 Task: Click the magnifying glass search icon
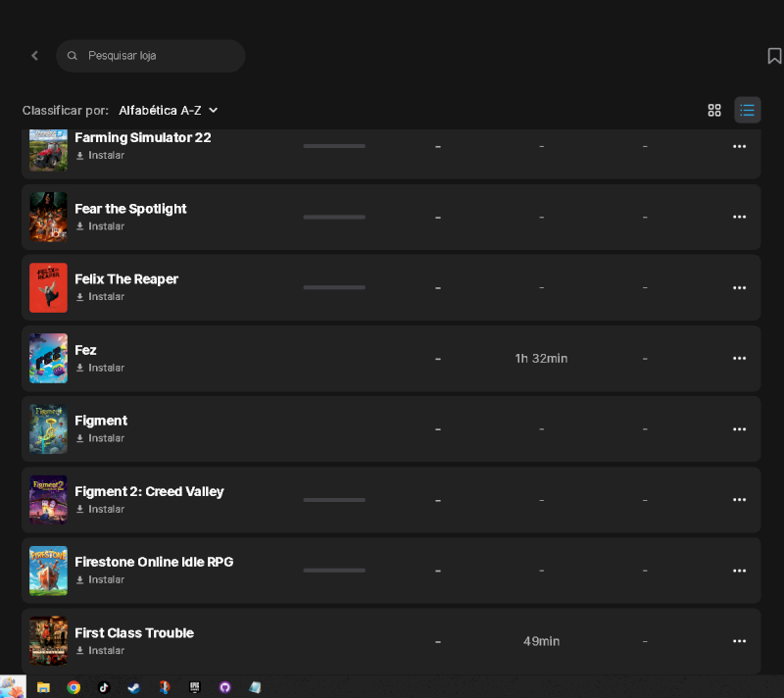72,56
